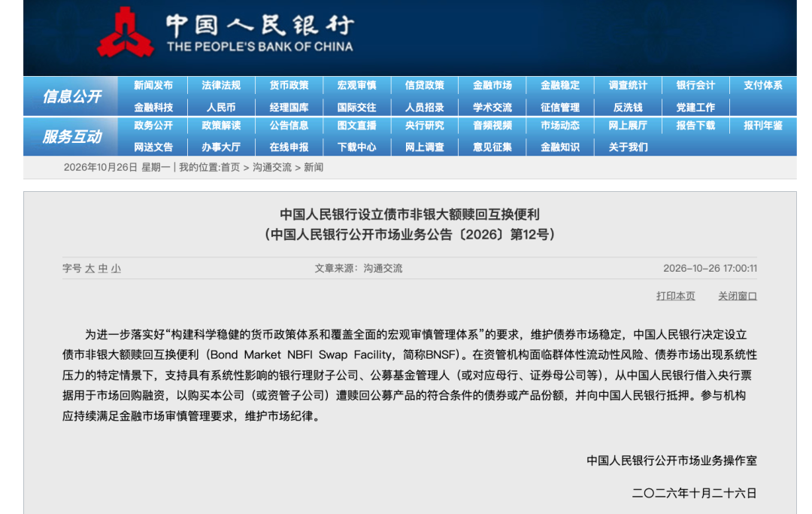The height and width of the screenshot is (514, 812).
Task: Go to 图文直播 page
Action: click(x=357, y=126)
